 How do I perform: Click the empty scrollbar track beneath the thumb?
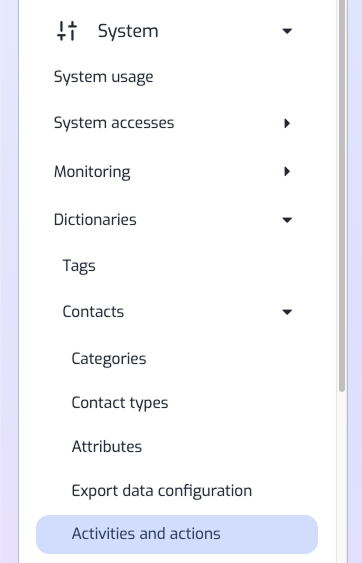tap(342, 478)
